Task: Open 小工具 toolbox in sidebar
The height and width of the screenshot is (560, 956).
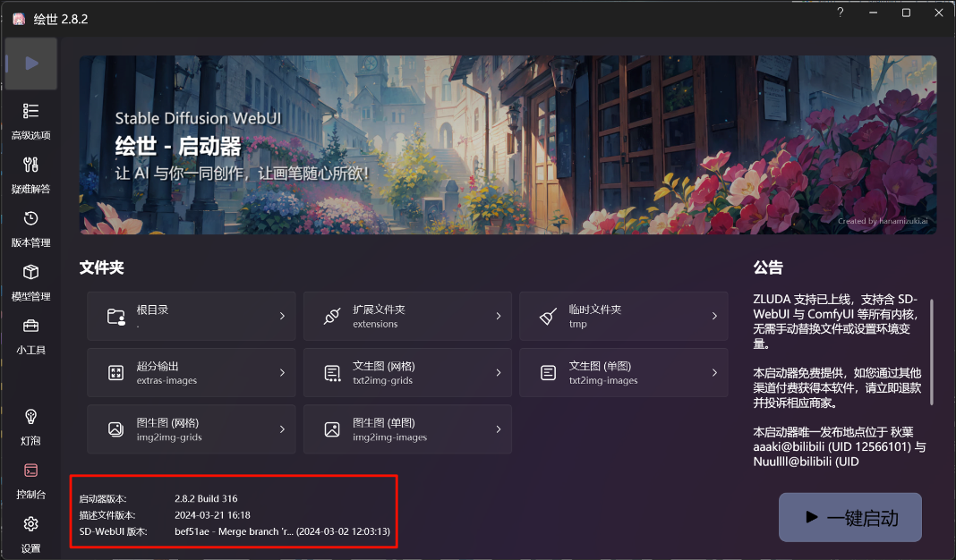Action: tap(31, 335)
